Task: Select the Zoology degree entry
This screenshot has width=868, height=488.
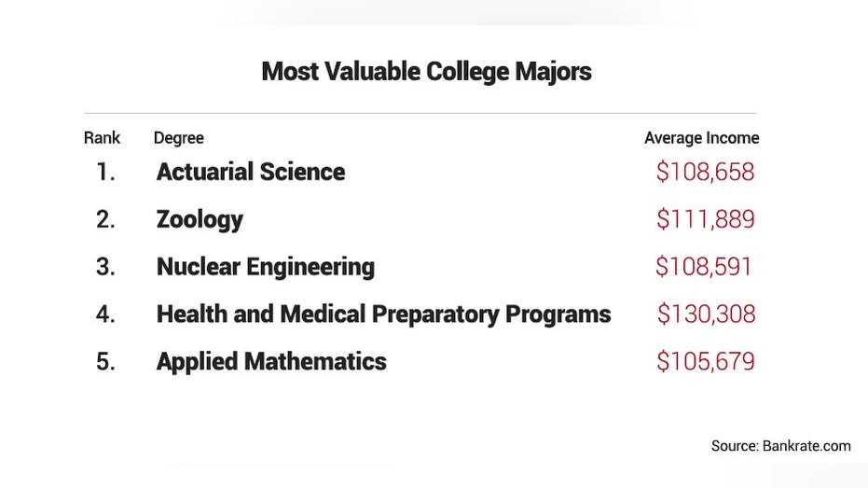Action: 200,220
